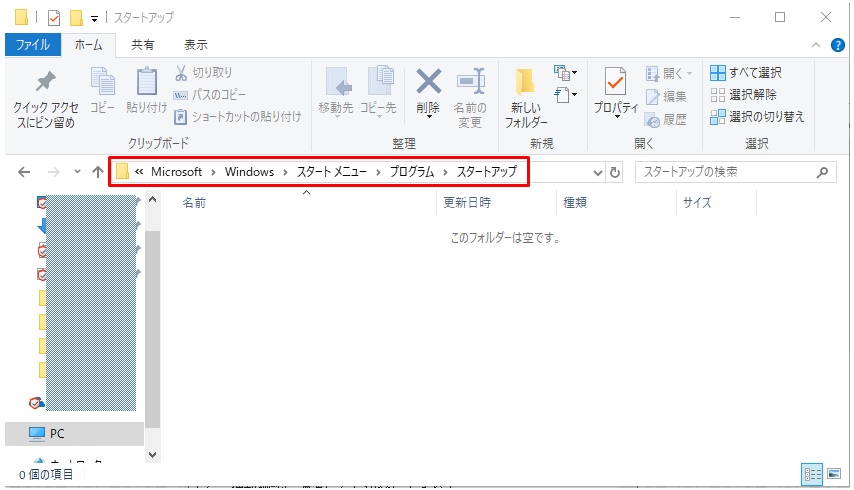
Task: Click the プロパティ checkmark icon
Action: [615, 82]
